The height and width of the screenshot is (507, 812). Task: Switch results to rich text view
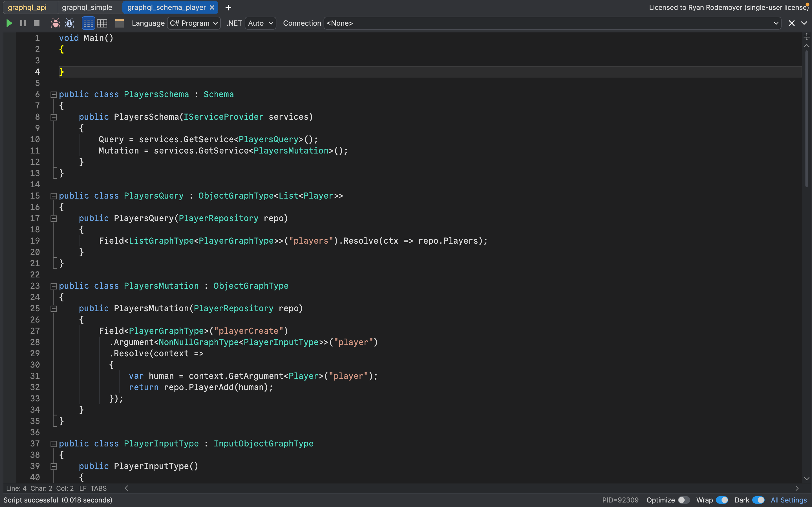point(88,23)
